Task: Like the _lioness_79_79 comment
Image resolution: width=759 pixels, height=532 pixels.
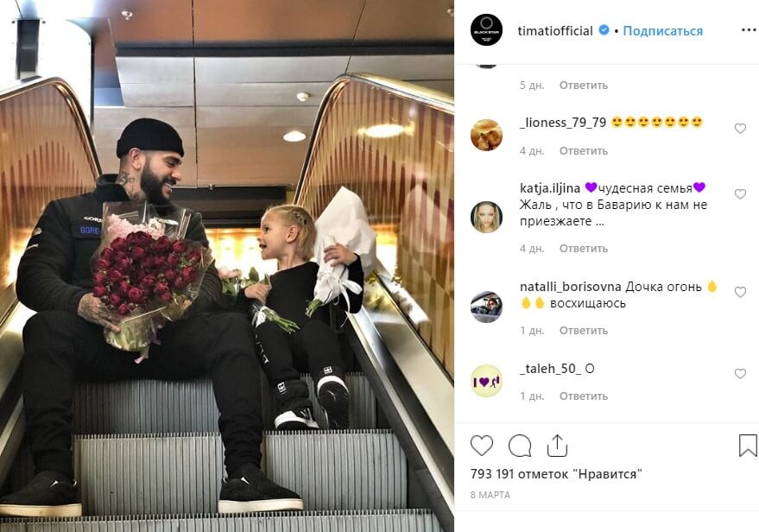Action: coord(740,129)
